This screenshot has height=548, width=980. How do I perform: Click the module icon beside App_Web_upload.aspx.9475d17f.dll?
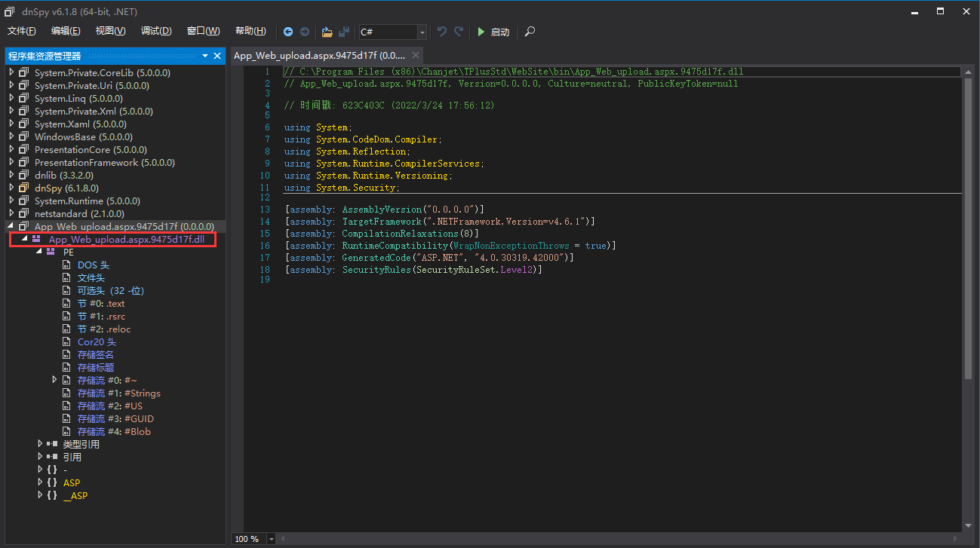pos(36,239)
